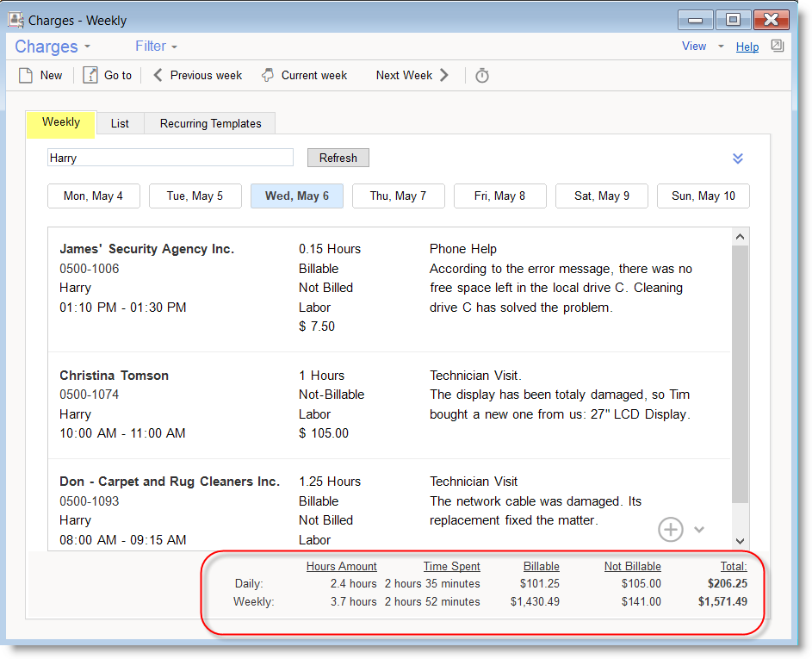Click the New charge document icon

pyautogui.click(x=26, y=75)
